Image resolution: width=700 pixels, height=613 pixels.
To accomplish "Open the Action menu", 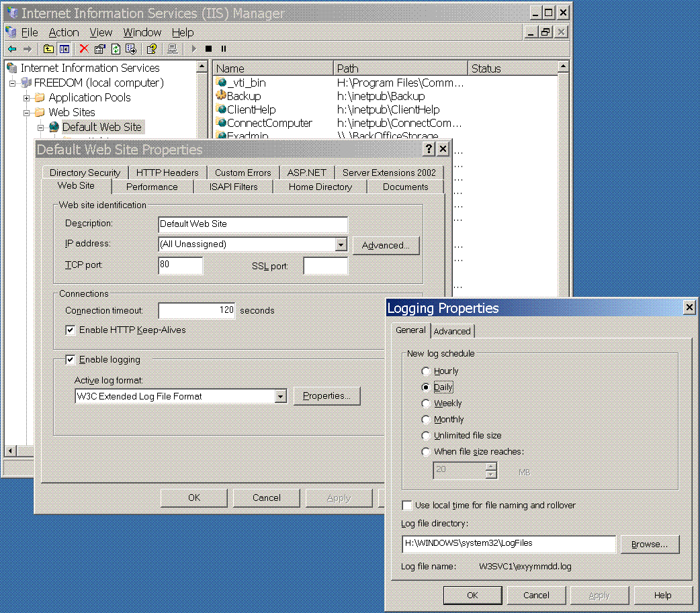I will click(x=64, y=33).
